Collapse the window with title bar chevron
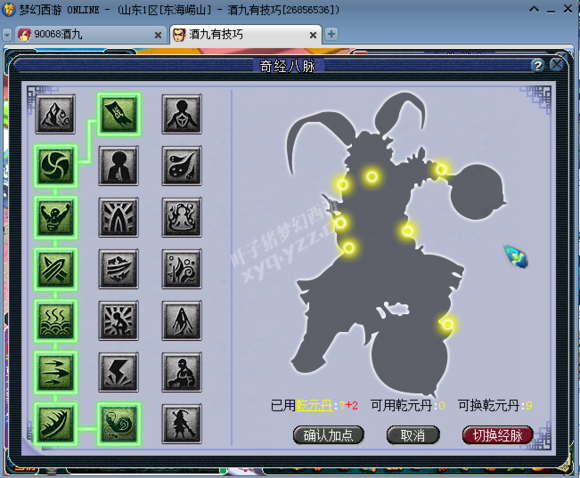 click(534, 9)
